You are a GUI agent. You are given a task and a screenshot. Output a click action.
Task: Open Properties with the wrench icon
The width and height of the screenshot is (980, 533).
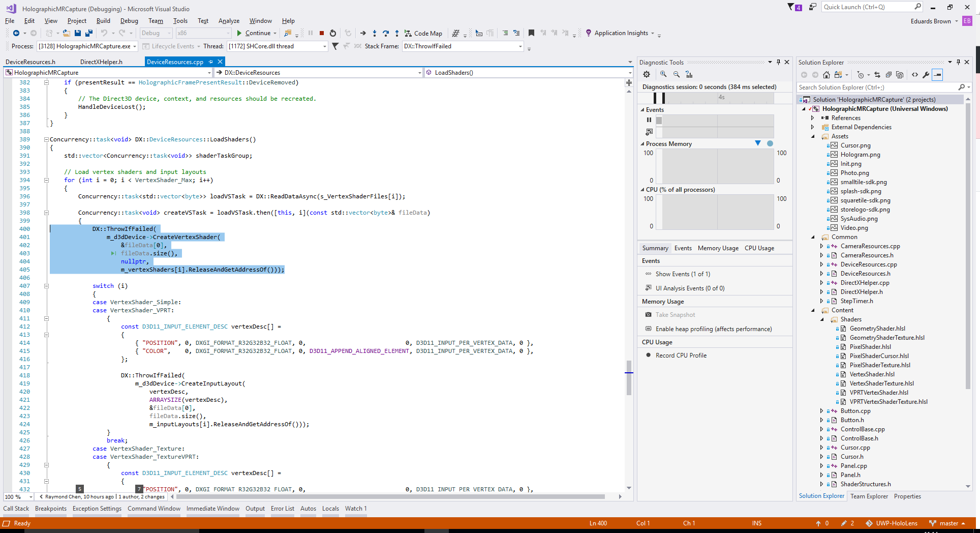[x=926, y=75]
